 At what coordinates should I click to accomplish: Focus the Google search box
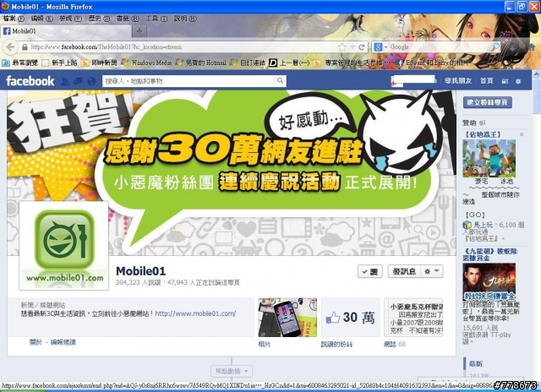(x=440, y=46)
